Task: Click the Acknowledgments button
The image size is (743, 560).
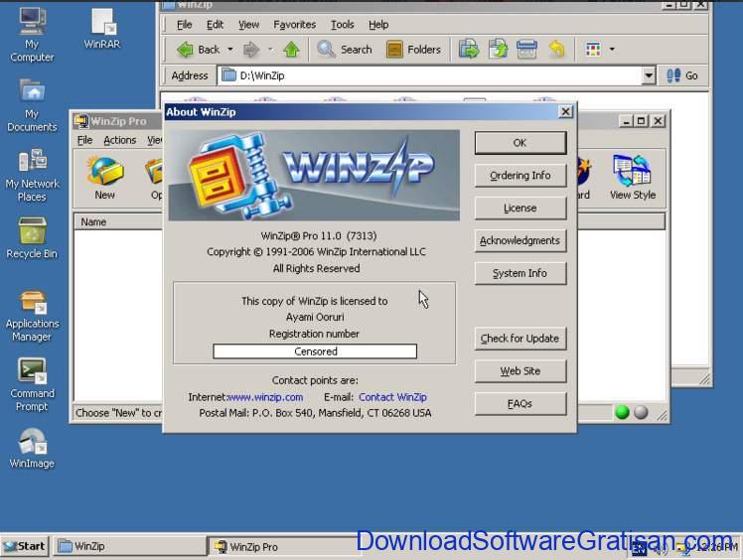Action: point(520,241)
